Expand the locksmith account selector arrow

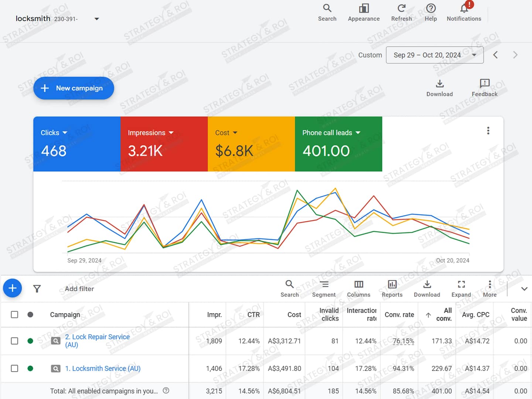(97, 19)
